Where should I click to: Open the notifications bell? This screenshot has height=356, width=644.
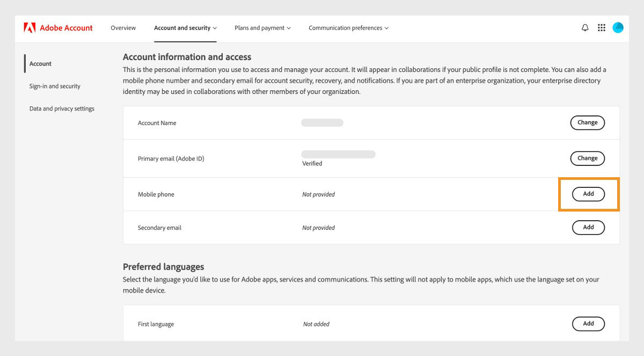[585, 28]
